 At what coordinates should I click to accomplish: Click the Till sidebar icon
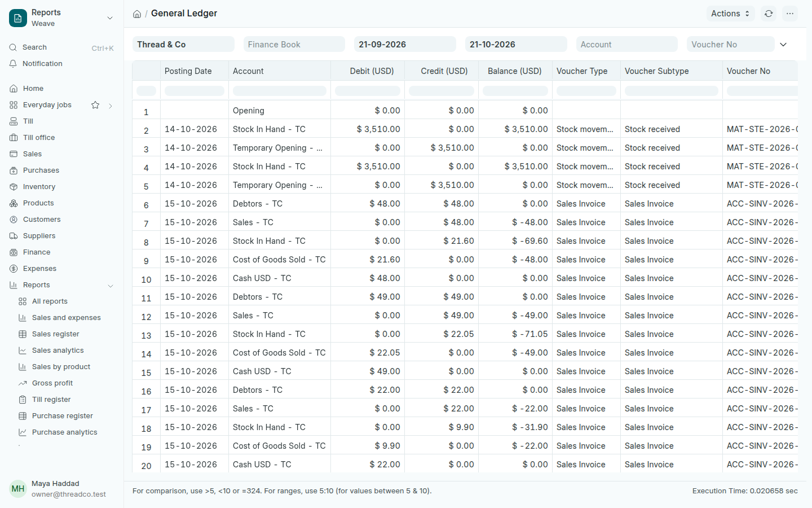click(x=14, y=121)
